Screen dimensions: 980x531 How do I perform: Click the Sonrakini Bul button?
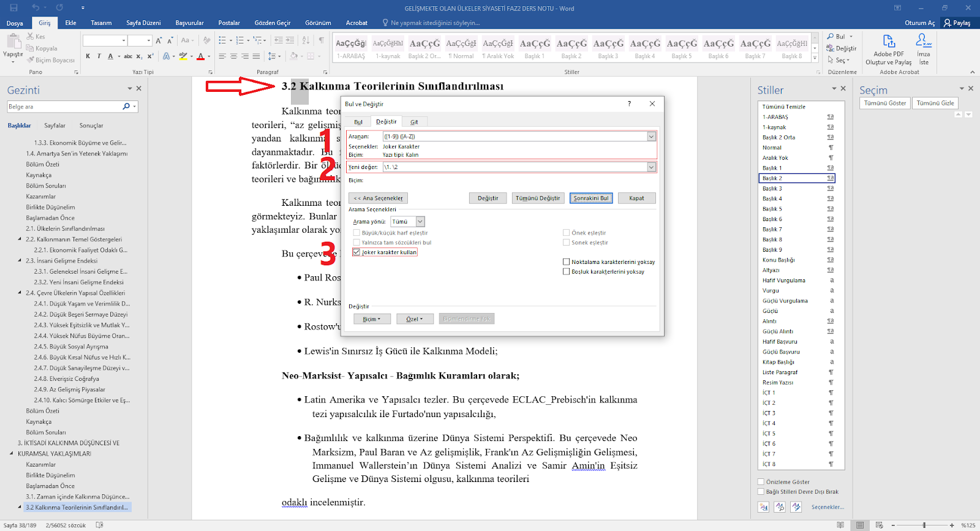click(x=591, y=198)
